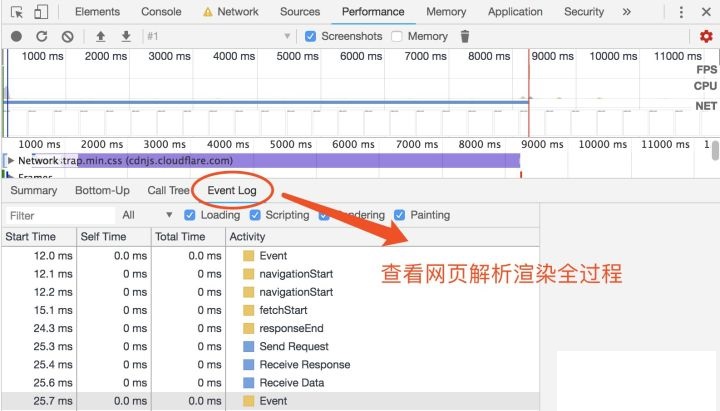The height and width of the screenshot is (411, 720).
Task: Click the reload and profile icon
Action: (x=42, y=36)
